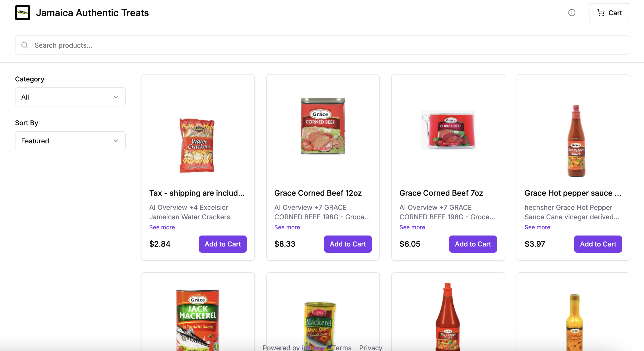Open the store info icon

point(572,12)
